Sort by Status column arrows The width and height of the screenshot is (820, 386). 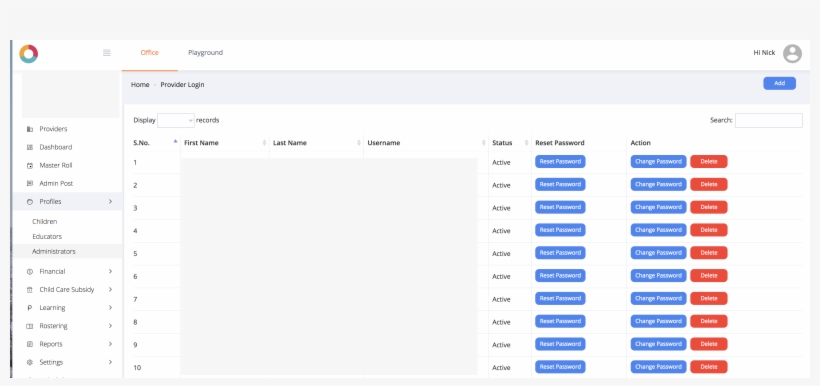(x=526, y=143)
